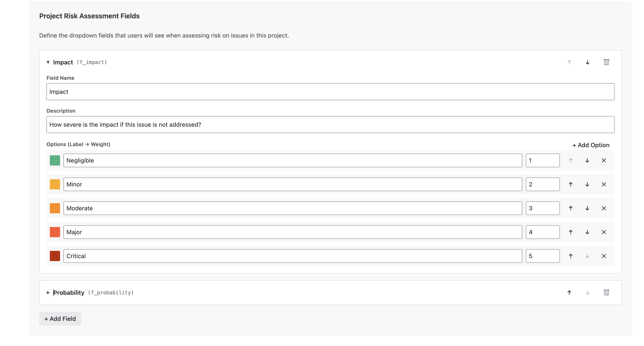Select the Impact field name input
The width and height of the screenshot is (644, 346).
330,92
